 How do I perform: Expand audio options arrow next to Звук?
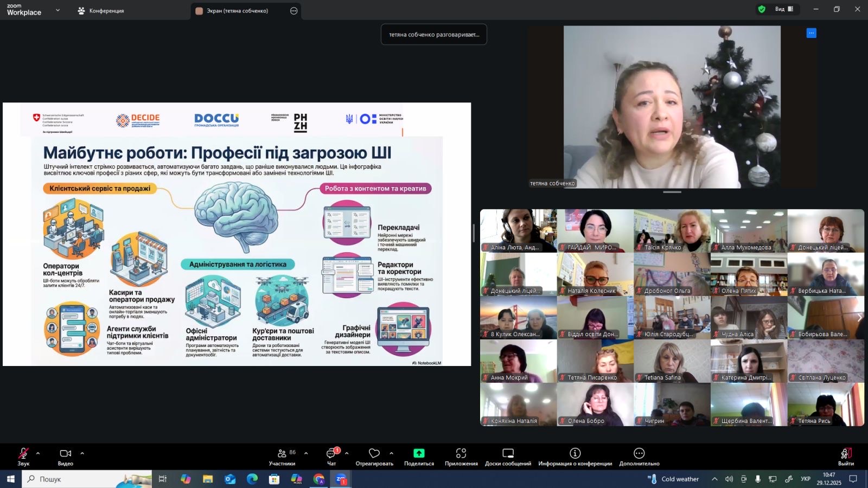38,453
